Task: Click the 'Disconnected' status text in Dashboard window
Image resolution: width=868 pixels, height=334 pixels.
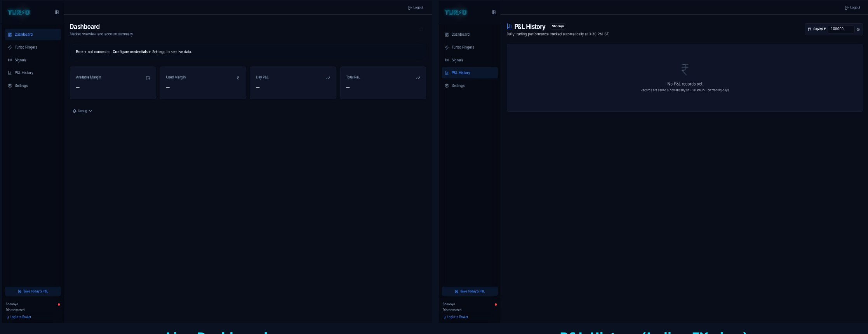Action: (15, 310)
